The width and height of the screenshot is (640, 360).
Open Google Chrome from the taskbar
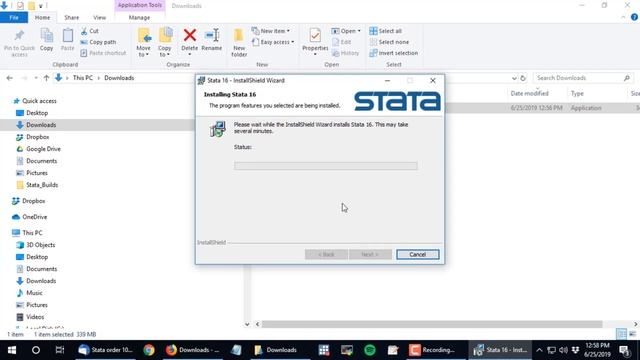click(149, 350)
